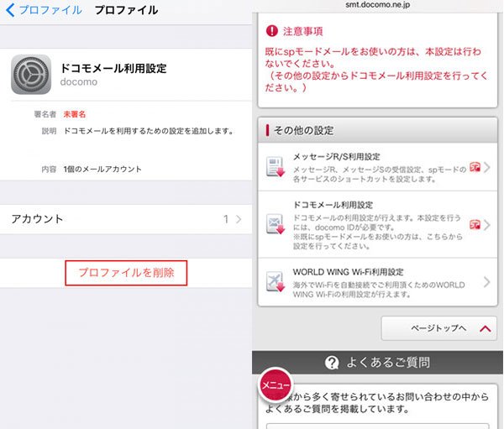
Task: Click the 説明 field label
Action: pyautogui.click(x=50, y=131)
